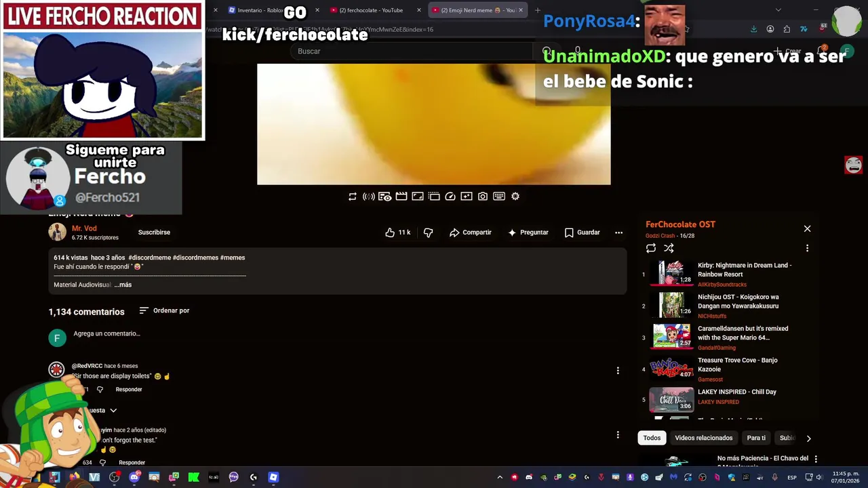Open a new browser tab with plus

[537, 10]
